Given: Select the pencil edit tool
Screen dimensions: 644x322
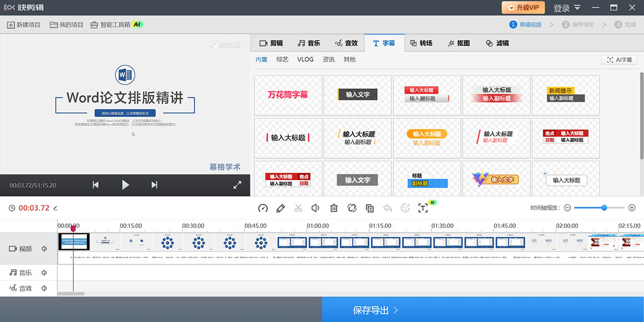Looking at the screenshot, I should tap(280, 208).
